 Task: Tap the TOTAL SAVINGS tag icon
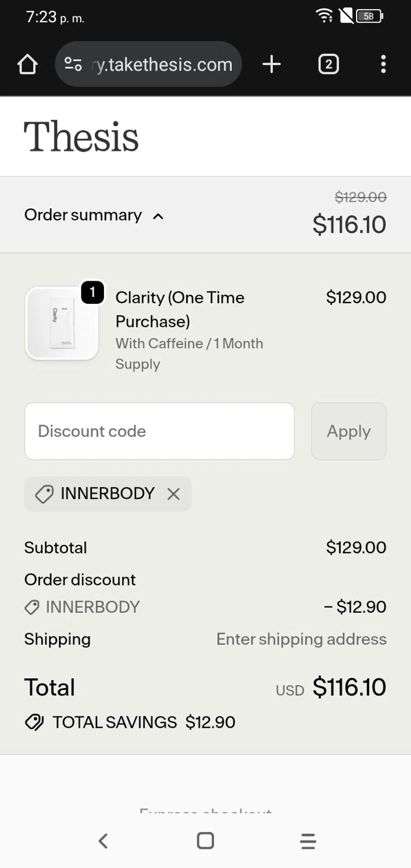(x=34, y=722)
